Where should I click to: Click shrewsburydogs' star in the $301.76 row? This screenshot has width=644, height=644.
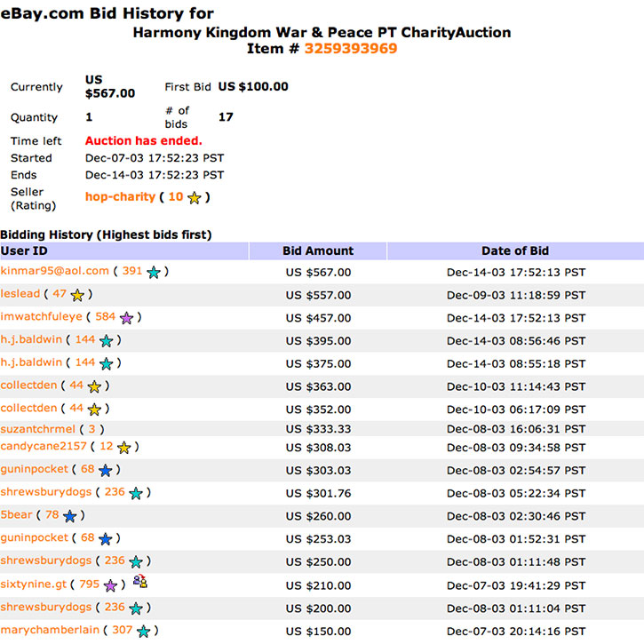[x=136, y=493]
